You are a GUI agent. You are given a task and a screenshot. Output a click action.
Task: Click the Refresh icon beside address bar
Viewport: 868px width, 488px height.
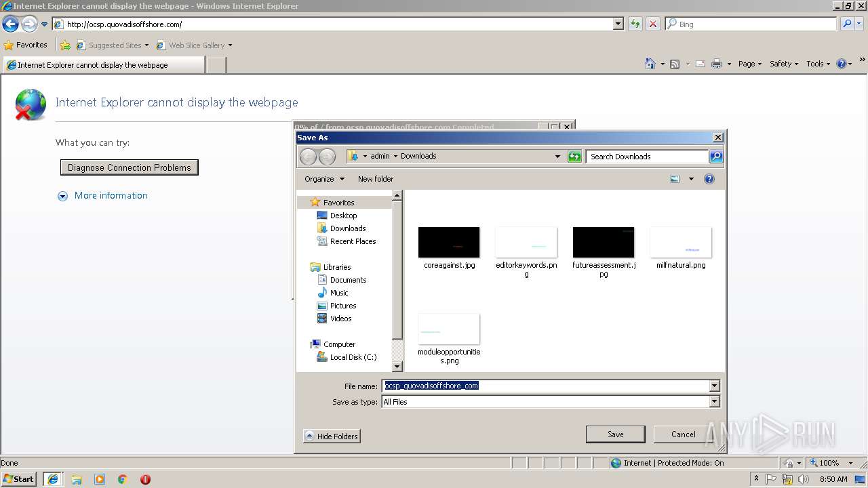point(635,24)
